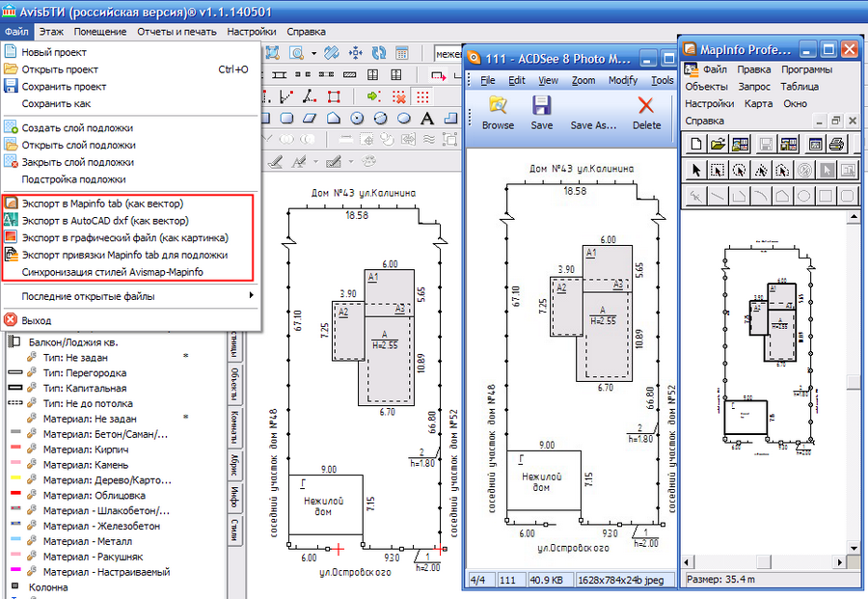Click the open folder icon in the MapInfo toolbar

coord(718,145)
